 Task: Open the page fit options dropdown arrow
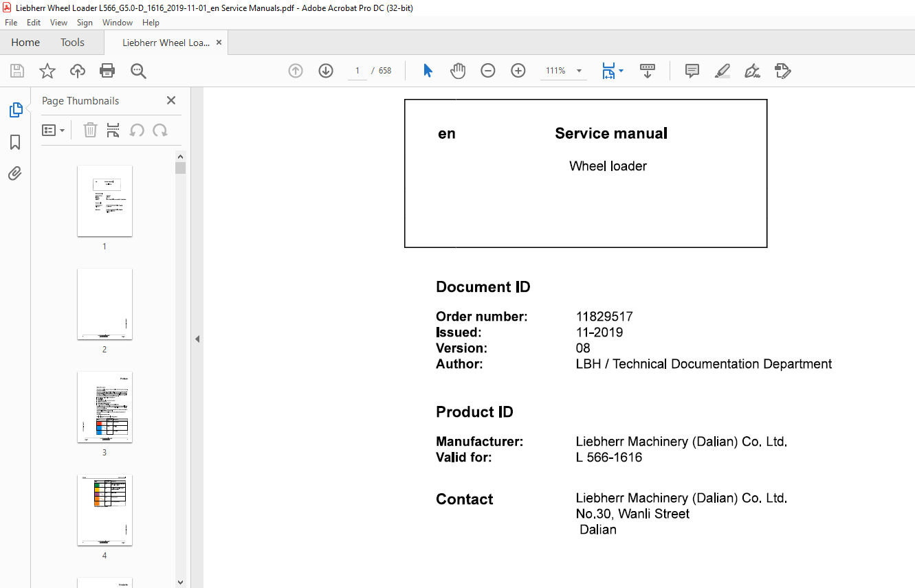(621, 71)
